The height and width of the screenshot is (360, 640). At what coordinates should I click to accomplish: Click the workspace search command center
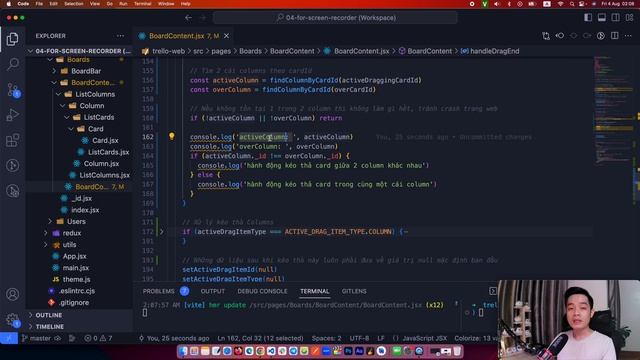point(336,18)
